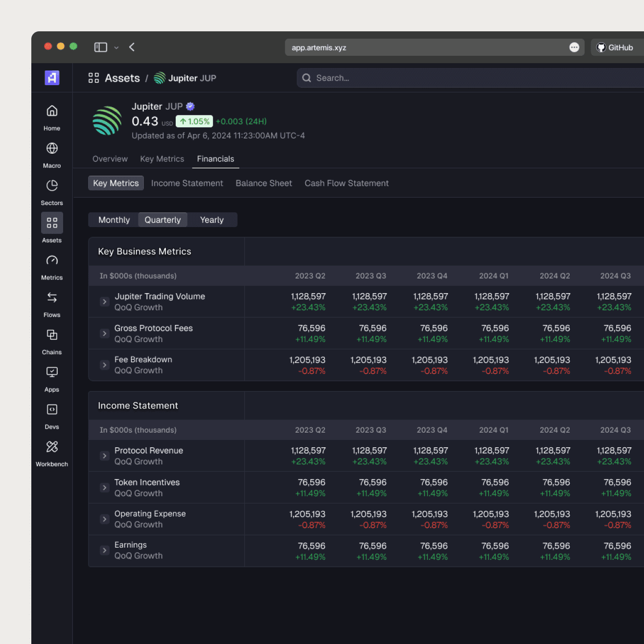Image resolution: width=644 pixels, height=644 pixels.
Task: Click the GitHub bookmark button
Action: [618, 47]
